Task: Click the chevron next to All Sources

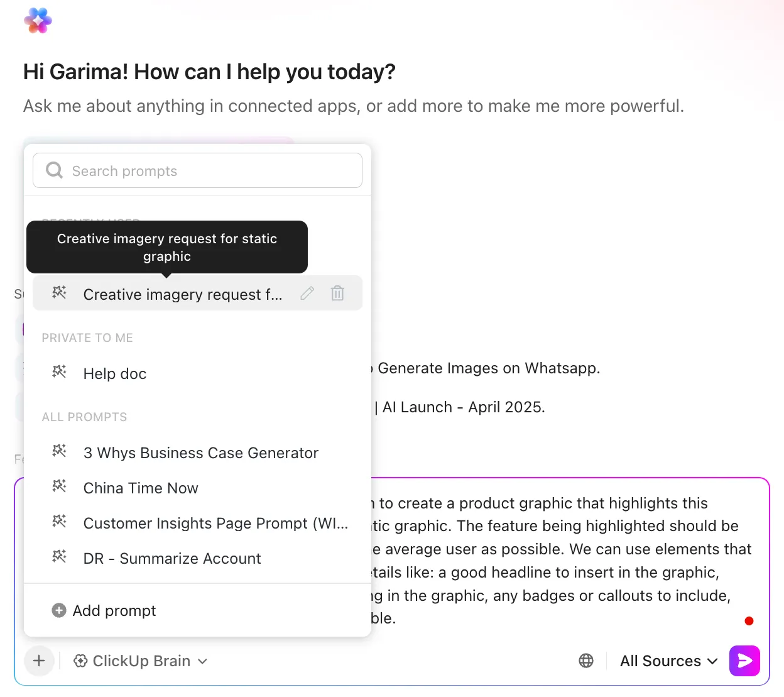Action: 712,661
